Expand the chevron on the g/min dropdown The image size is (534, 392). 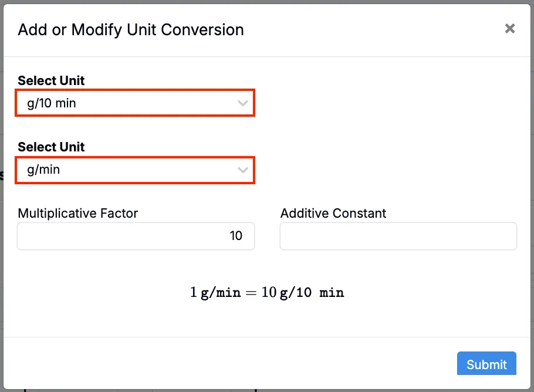[242, 170]
